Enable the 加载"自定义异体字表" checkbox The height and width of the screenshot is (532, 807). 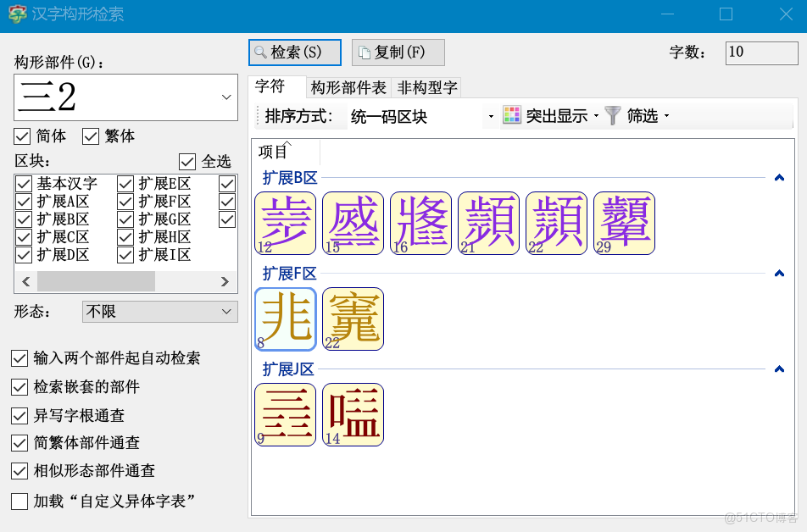click(19, 502)
